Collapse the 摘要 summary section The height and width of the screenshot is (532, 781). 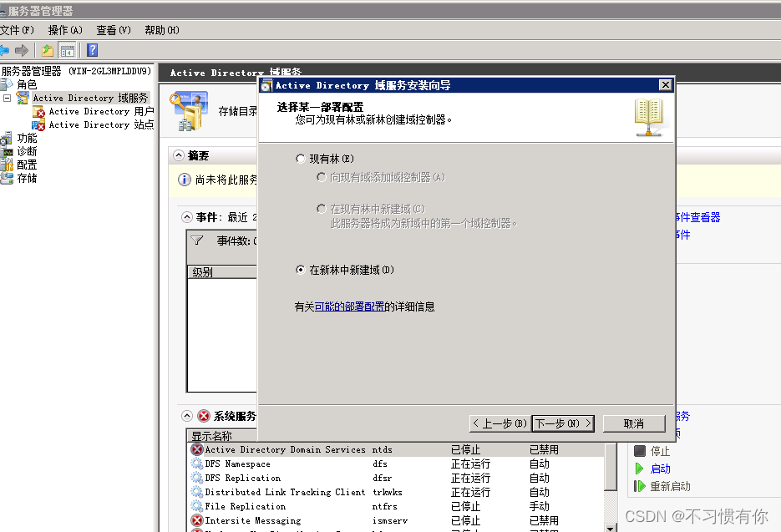pos(179,156)
